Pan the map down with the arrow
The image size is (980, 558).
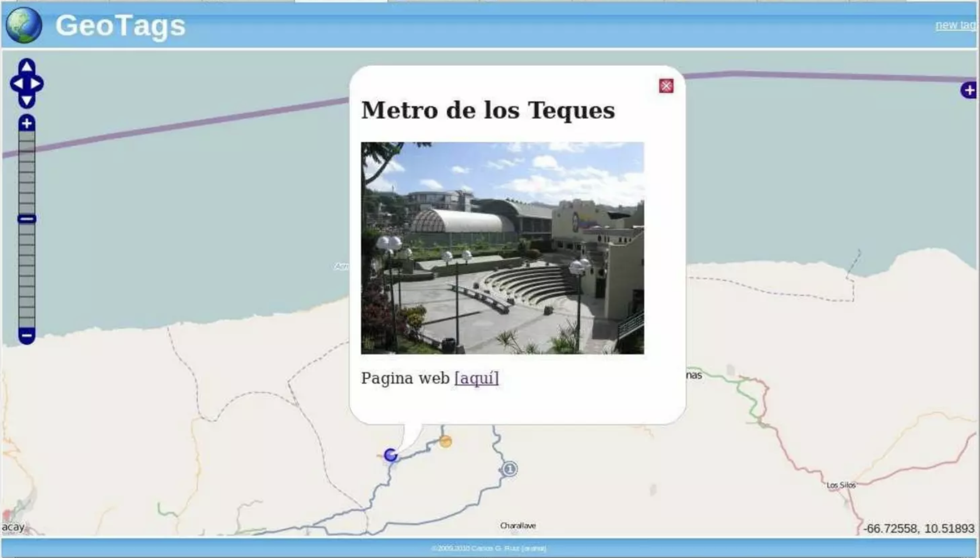26,101
